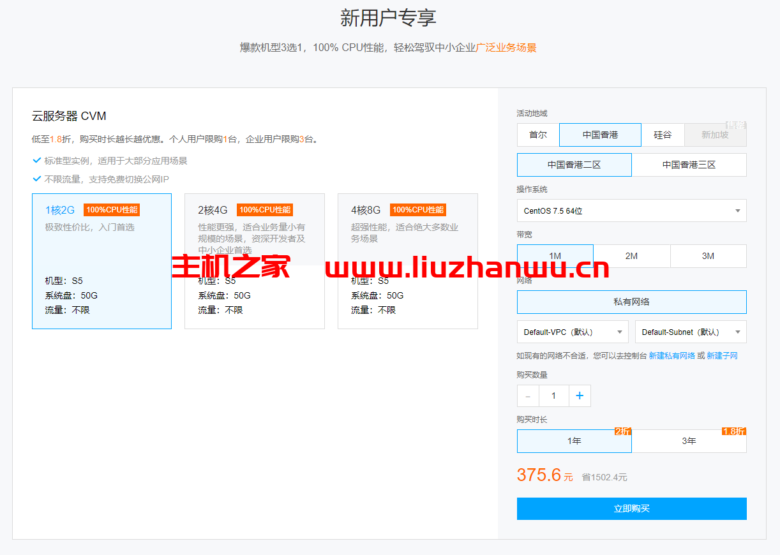Select the 2核4G server plan card
This screenshot has width=780, height=555.
[x=255, y=261]
